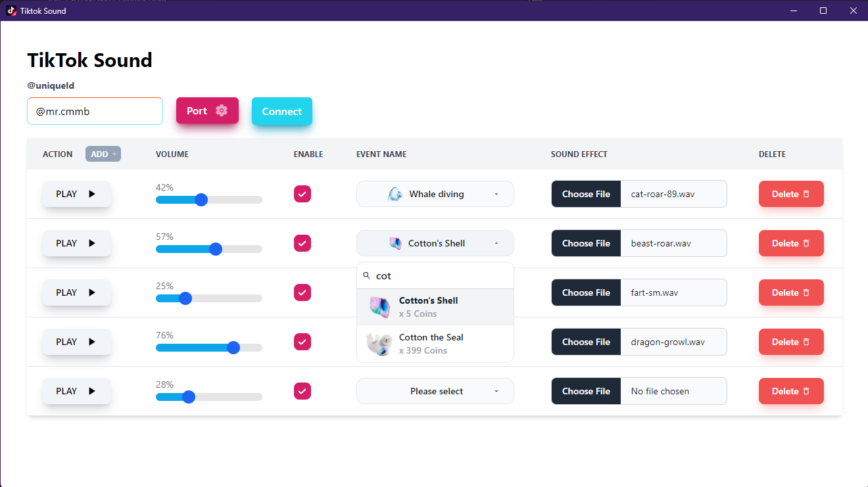Click the 25% volume slider handle
The width and height of the screenshot is (868, 487).
click(x=185, y=298)
